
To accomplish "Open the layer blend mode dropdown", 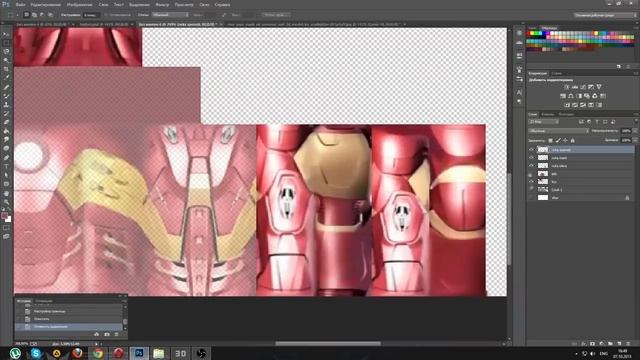I will pos(558,131).
